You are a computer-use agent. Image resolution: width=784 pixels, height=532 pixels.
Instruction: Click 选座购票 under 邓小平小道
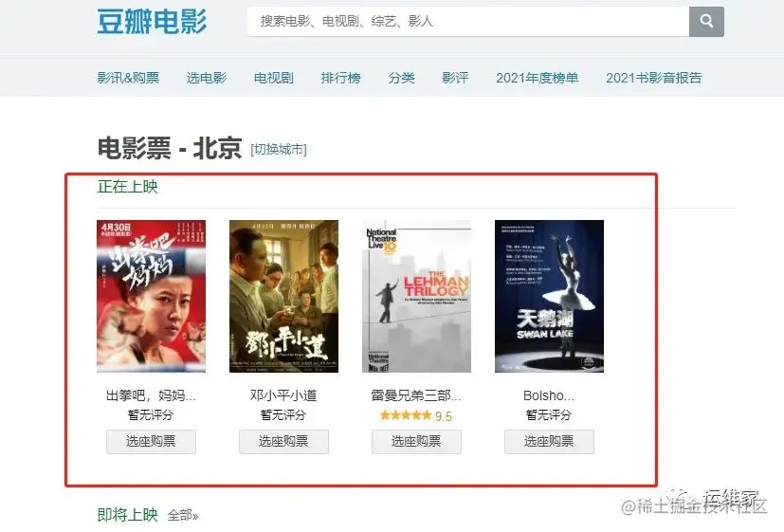pyautogui.click(x=283, y=441)
